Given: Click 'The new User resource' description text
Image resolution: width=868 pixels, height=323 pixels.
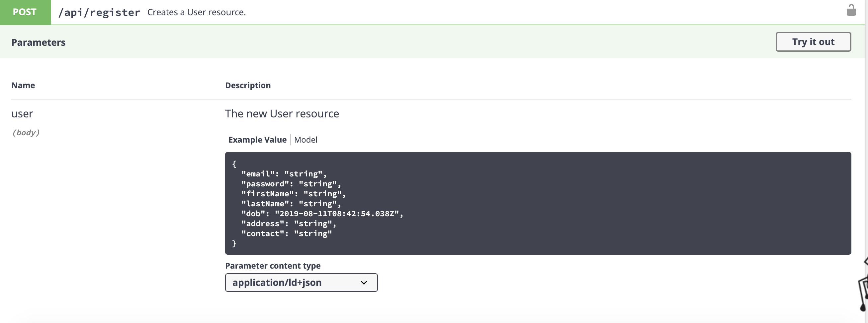Looking at the screenshot, I should 282,114.
